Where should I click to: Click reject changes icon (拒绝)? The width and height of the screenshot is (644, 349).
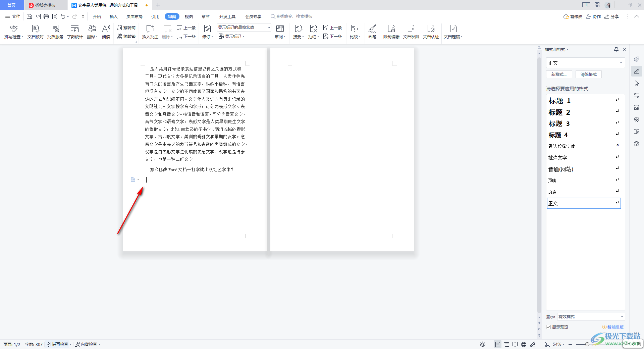[x=314, y=32]
